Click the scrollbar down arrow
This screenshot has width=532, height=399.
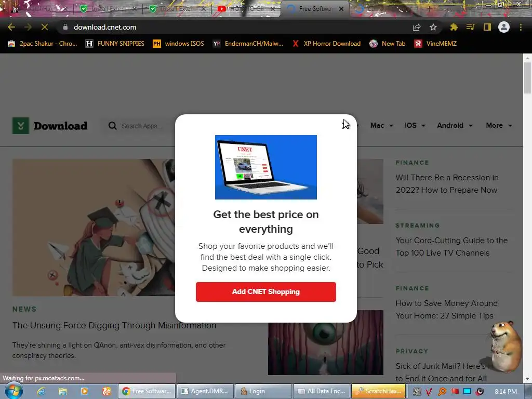527,379
